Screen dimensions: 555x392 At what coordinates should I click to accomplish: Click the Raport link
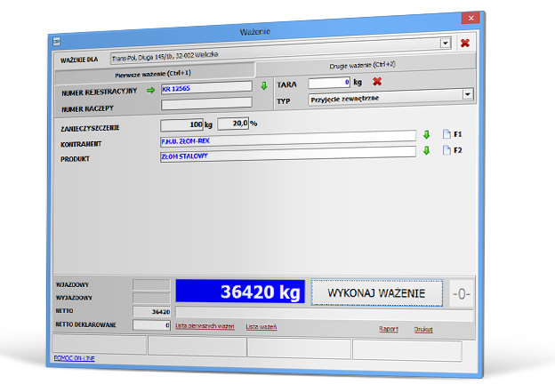pyautogui.click(x=389, y=328)
